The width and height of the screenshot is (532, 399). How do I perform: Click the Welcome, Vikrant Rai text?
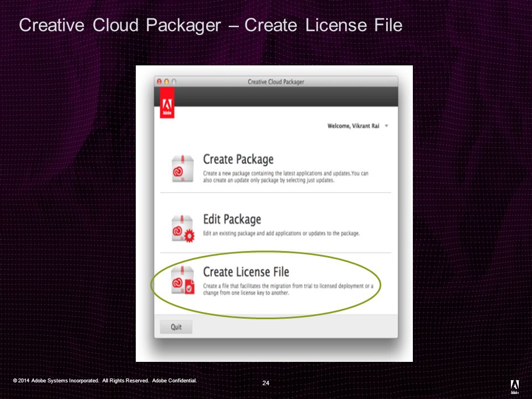tap(353, 126)
